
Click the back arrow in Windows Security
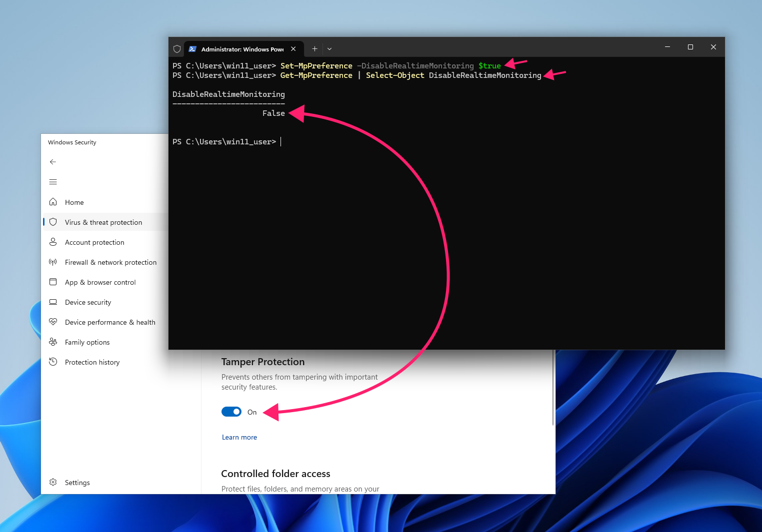click(53, 162)
